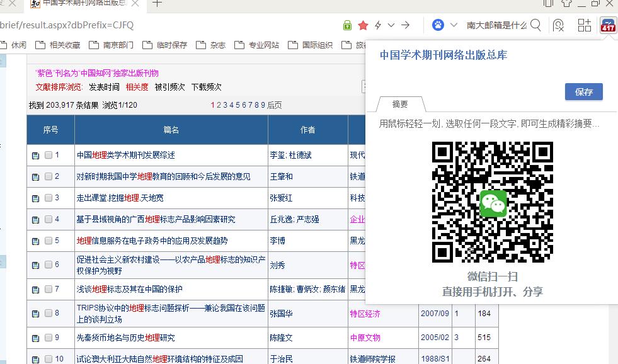Click save icon in result row 5
618x364 pixels.
pos(35,241)
